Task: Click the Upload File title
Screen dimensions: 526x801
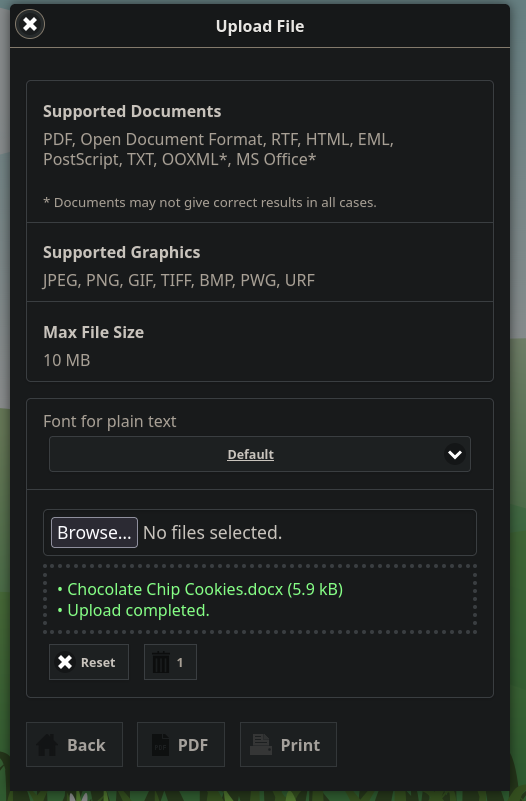Action: coord(260,26)
